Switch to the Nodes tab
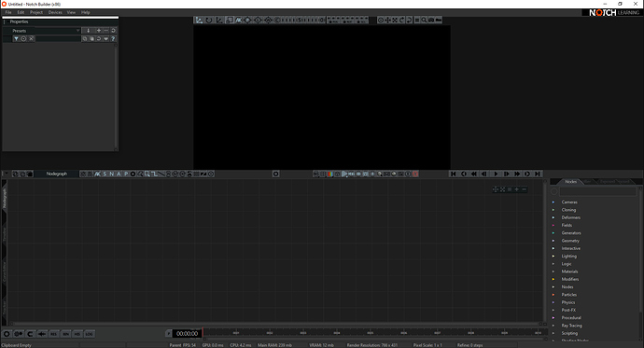The image size is (644, 348). click(570, 181)
